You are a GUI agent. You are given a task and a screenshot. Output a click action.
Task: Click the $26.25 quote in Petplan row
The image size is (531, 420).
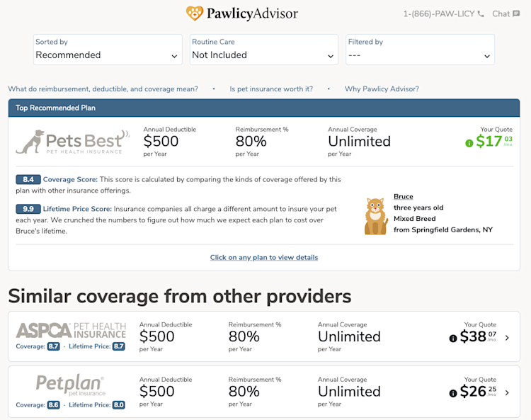[478, 392]
